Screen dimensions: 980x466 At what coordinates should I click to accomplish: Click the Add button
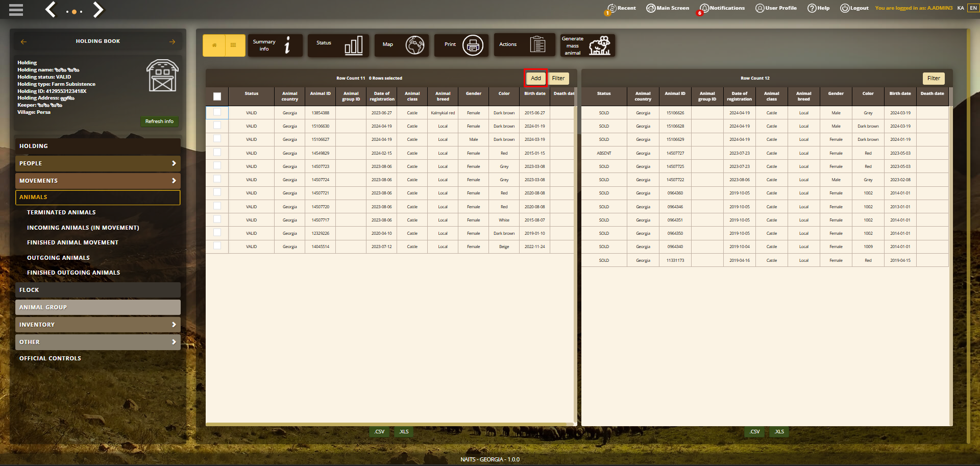point(536,78)
